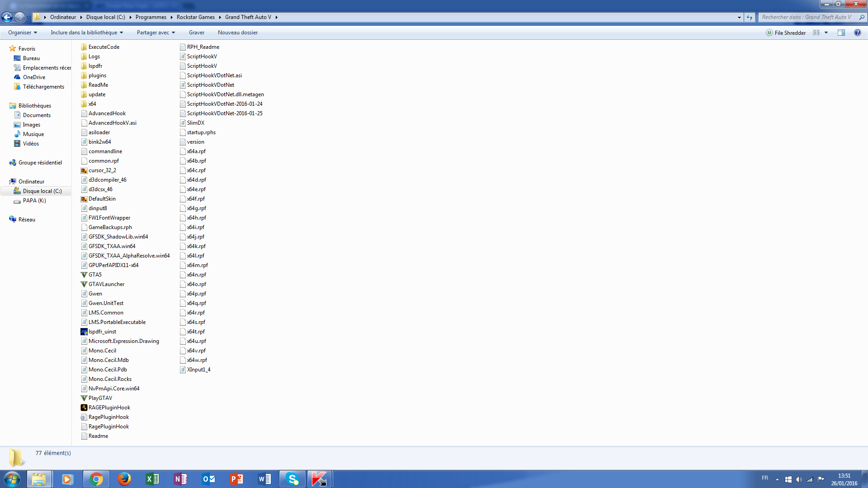Open Skype from the taskbar
This screenshot has height=488, width=868.
pos(292,479)
